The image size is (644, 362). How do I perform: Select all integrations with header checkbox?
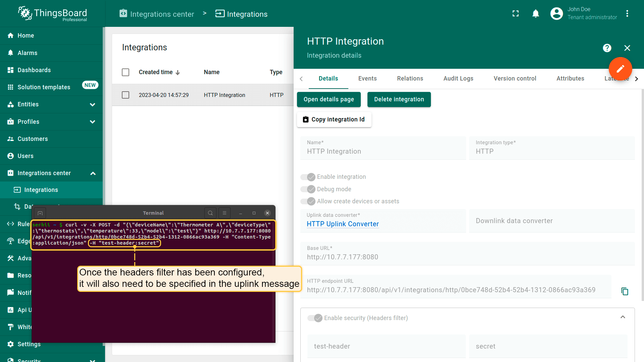click(126, 72)
